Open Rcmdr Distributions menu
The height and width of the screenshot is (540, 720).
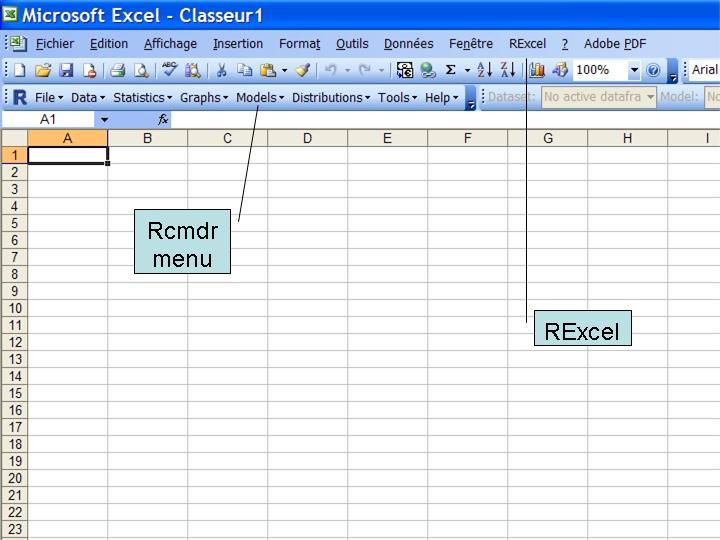tap(331, 97)
